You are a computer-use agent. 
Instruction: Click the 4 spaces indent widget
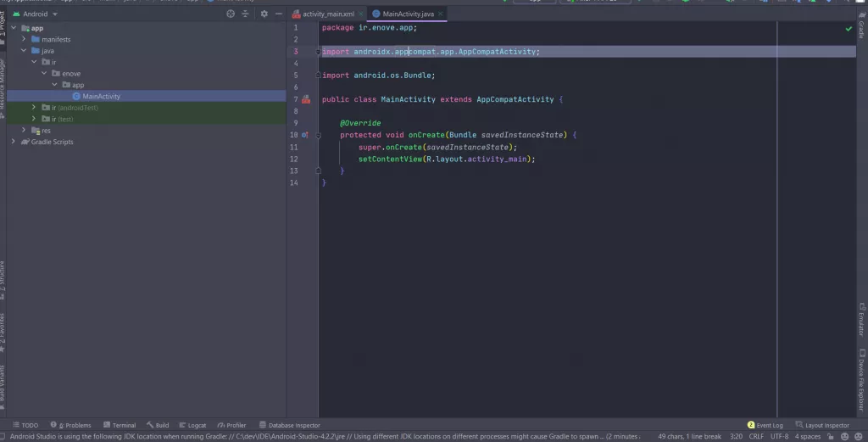(x=808, y=436)
